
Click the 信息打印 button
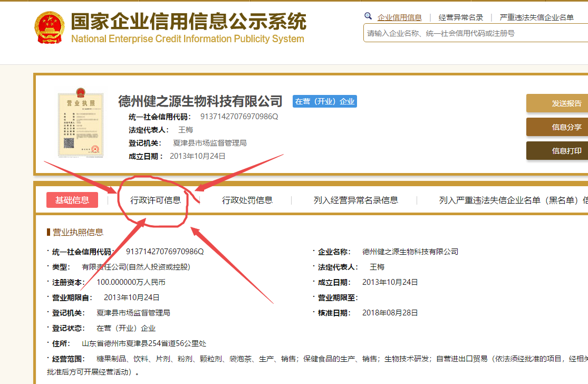[563, 151]
